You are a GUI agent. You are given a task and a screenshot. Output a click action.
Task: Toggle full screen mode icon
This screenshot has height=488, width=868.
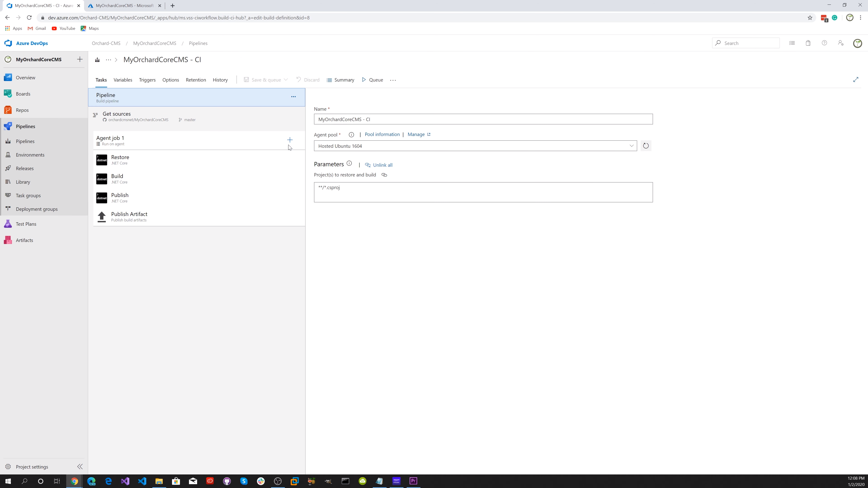click(x=856, y=80)
